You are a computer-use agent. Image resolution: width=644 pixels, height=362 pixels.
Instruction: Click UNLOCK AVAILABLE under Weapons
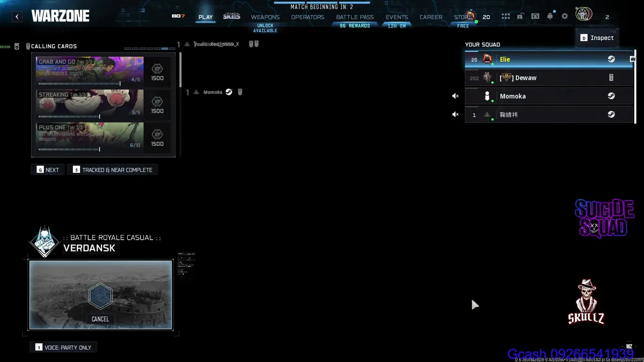[x=265, y=28]
